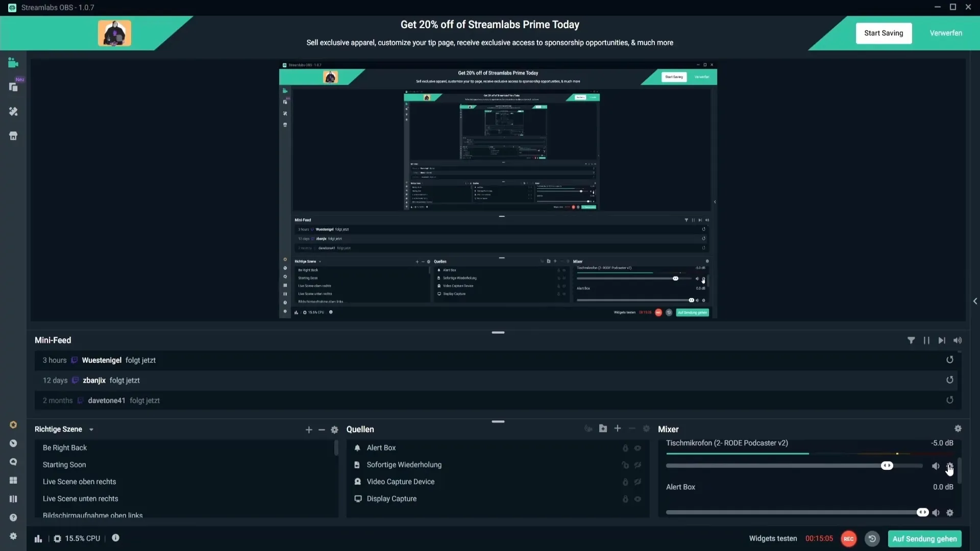This screenshot has height=551, width=980.
Task: Click resize handle between preview and Mini-Feed
Action: pyautogui.click(x=498, y=333)
